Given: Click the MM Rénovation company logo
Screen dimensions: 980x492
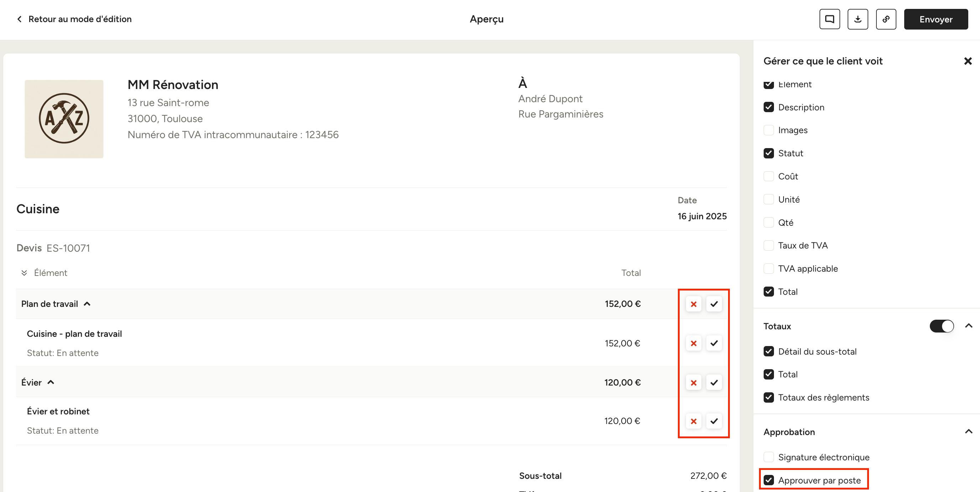Looking at the screenshot, I should pyautogui.click(x=64, y=119).
